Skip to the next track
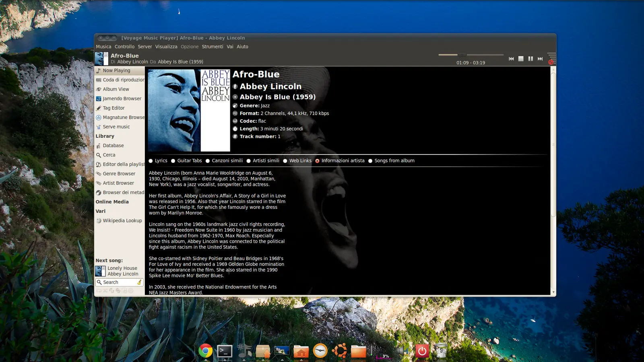644x362 pixels. pos(540,59)
